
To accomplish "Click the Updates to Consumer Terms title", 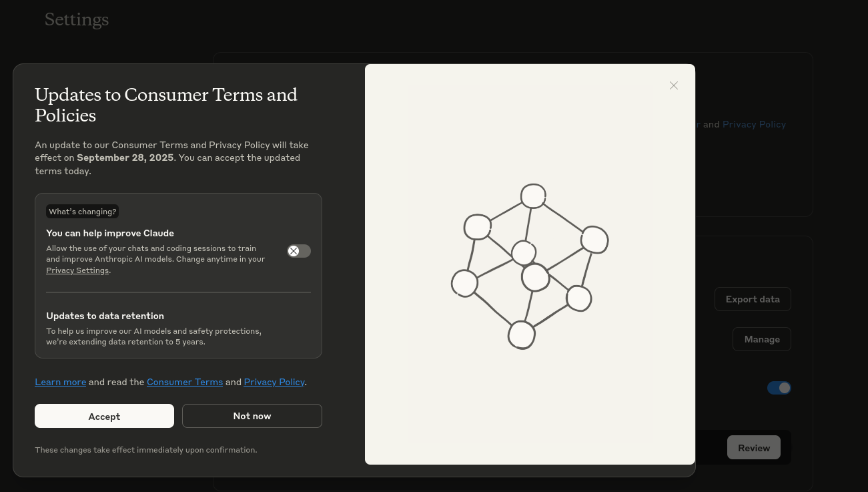I will 166,105.
